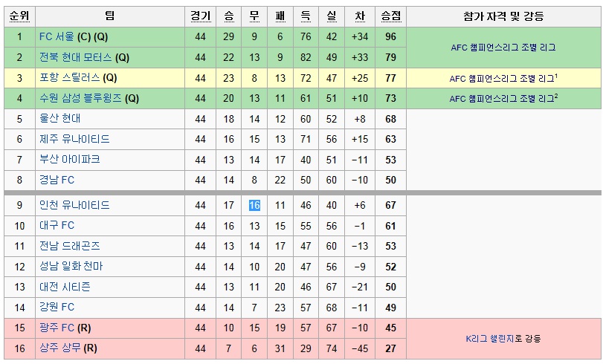
Task: Click the 울산 현대 link
Action: (60, 119)
